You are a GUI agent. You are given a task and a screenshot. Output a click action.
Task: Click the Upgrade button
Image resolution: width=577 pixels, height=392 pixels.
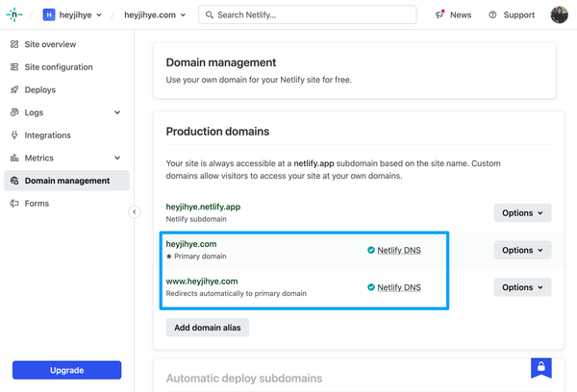[x=66, y=370]
